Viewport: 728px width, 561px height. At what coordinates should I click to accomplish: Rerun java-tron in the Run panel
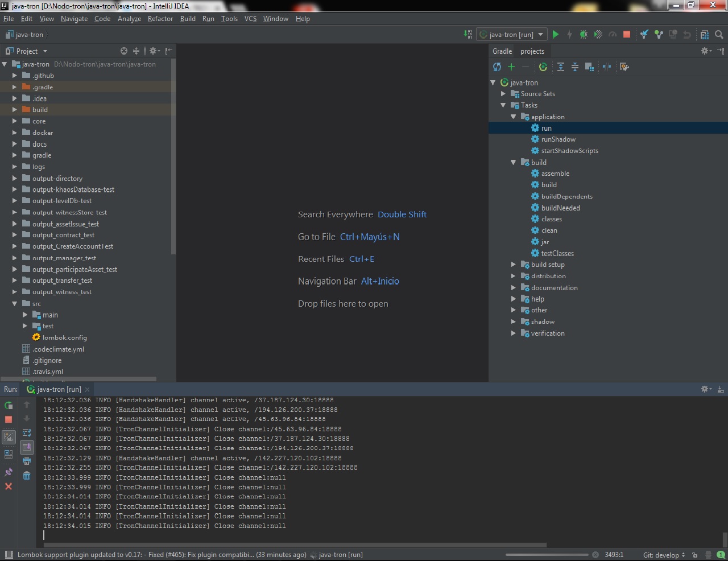pos(9,405)
